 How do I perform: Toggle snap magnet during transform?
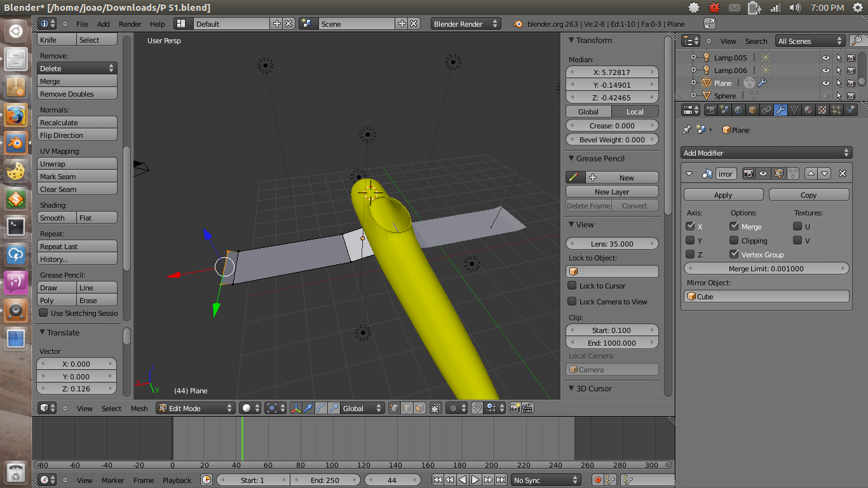click(x=477, y=408)
